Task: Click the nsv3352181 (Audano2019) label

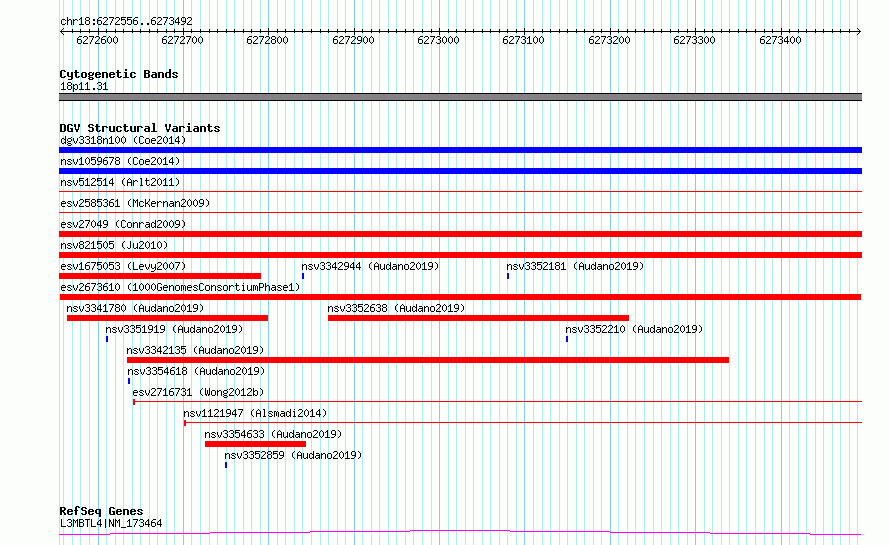Action: pos(575,266)
